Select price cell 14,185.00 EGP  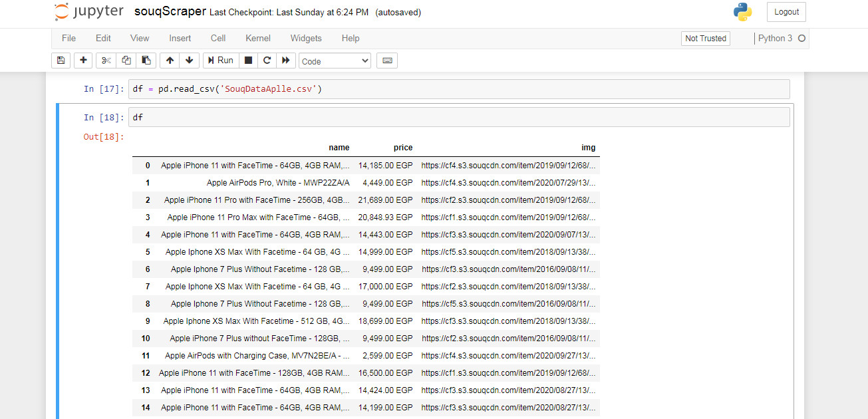pos(386,166)
